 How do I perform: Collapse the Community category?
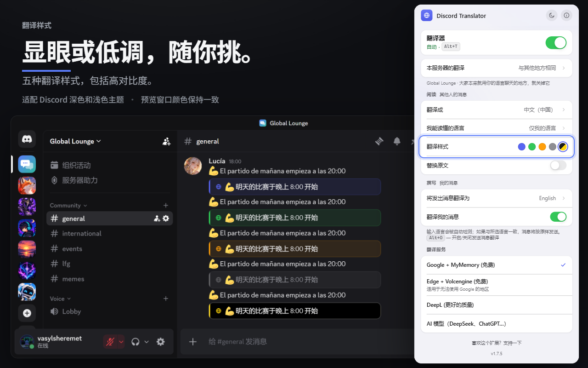click(68, 205)
